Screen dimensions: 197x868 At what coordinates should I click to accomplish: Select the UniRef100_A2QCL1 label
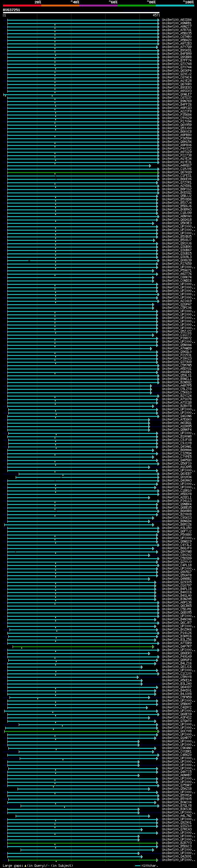(176, 497)
